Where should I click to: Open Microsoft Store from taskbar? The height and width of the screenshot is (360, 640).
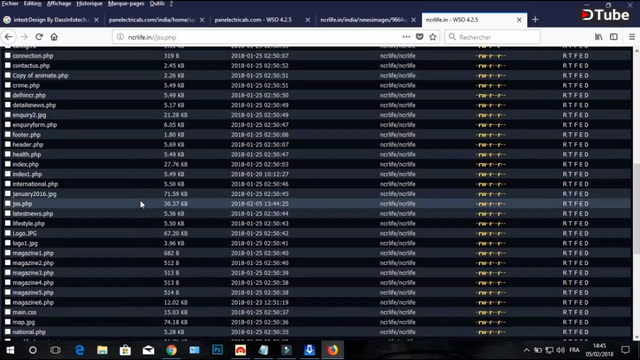(x=125, y=350)
